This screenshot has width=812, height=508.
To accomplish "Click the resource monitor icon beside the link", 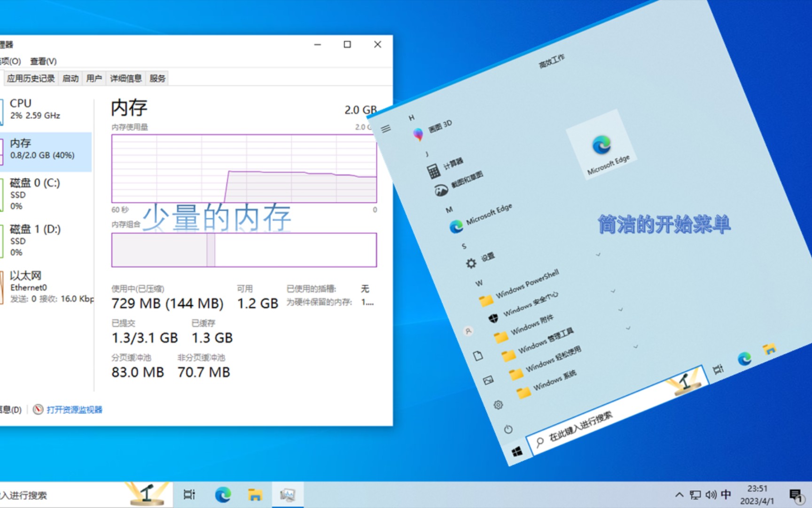I will point(38,409).
